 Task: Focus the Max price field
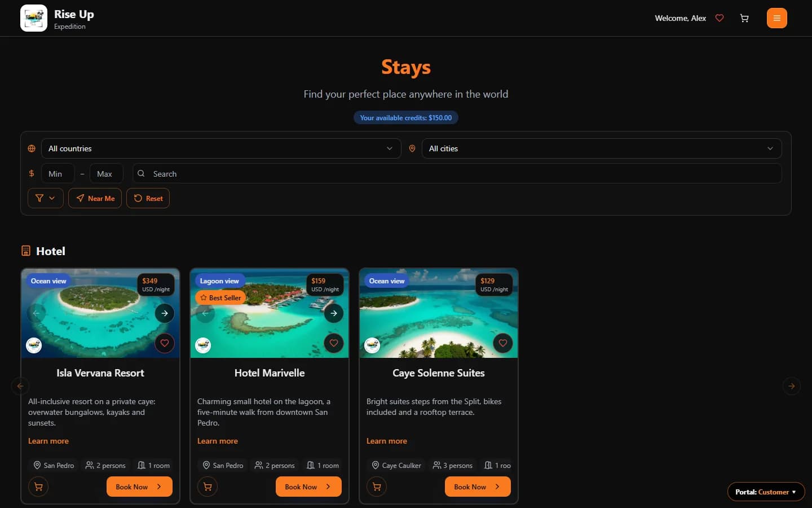106,174
